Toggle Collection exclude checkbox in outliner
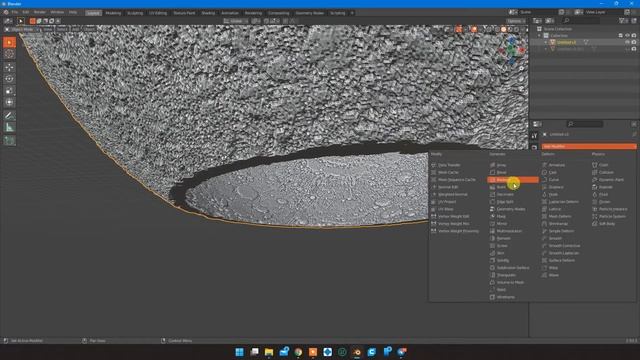The width and height of the screenshot is (640, 360). pos(621,36)
